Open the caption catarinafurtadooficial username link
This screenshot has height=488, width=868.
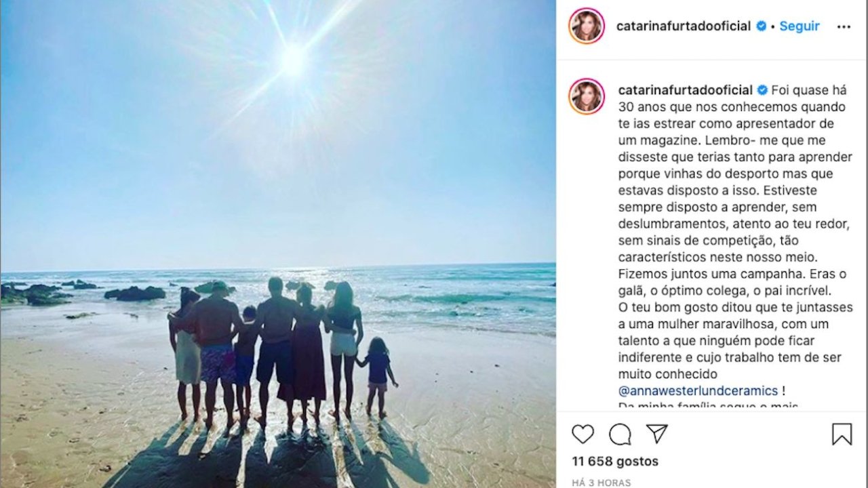(x=686, y=90)
